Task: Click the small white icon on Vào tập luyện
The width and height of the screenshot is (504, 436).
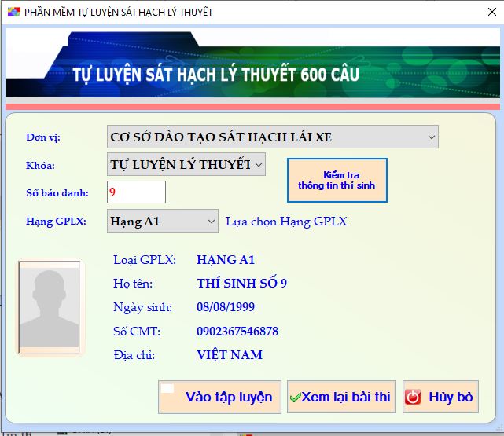Action: pos(167,389)
